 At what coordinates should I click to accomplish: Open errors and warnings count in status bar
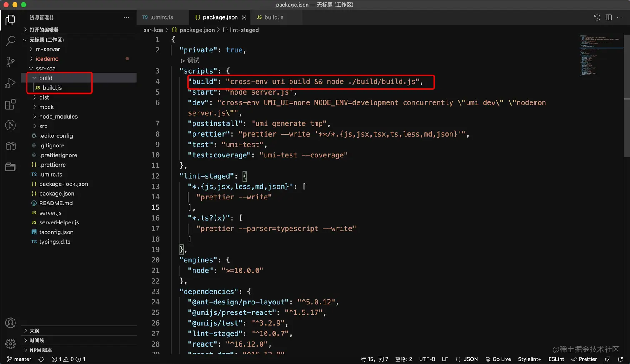click(x=68, y=359)
